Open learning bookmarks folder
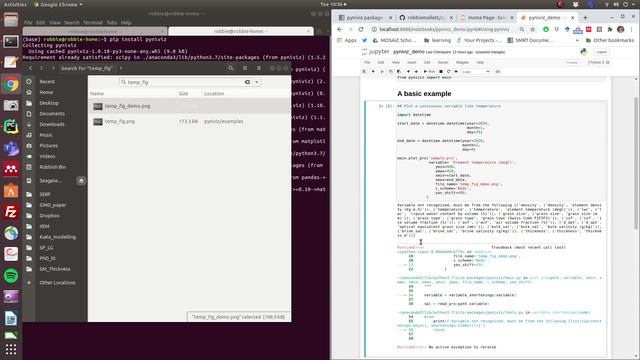Viewport: 640px width, 360px height. tap(438, 40)
